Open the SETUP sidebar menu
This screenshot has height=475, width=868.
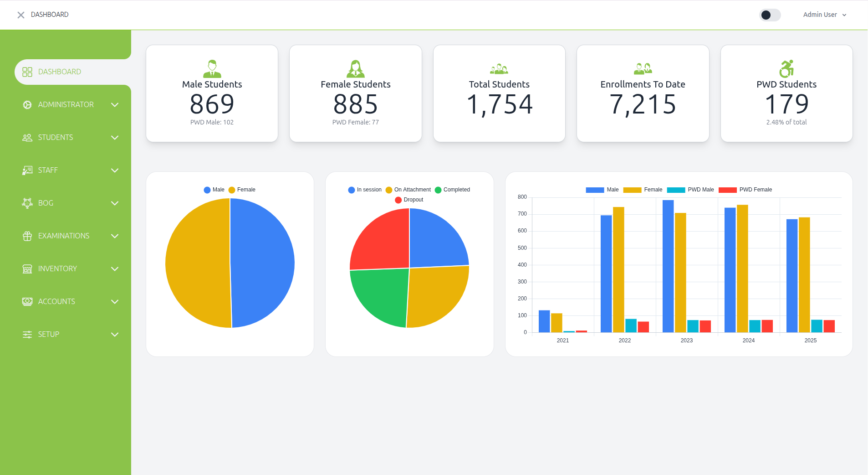[x=71, y=335]
